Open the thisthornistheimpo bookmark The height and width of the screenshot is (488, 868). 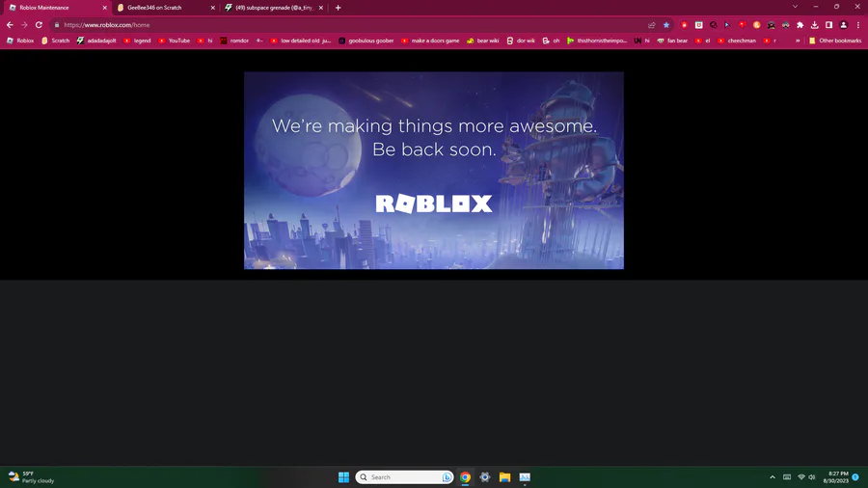coord(597,41)
